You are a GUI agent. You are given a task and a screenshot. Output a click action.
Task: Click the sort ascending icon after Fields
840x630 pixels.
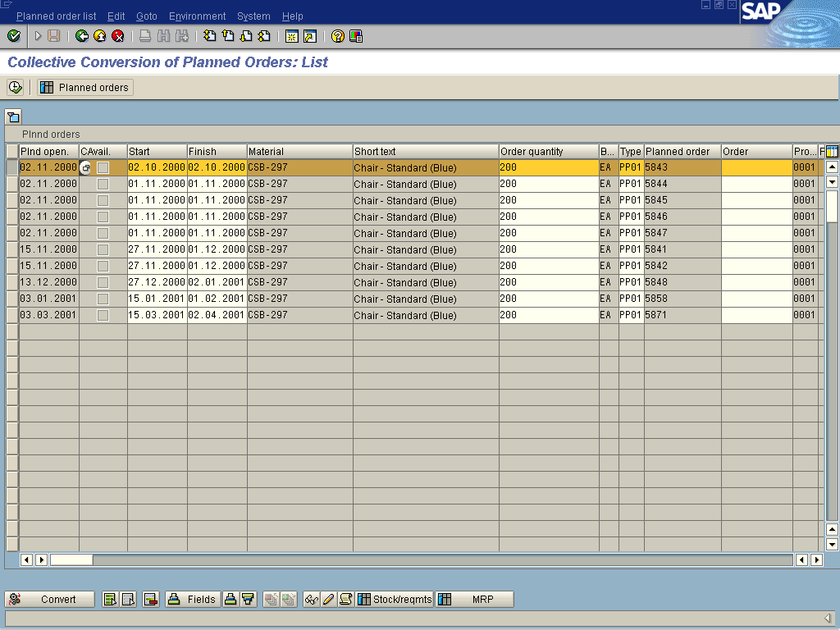pyautogui.click(x=231, y=599)
